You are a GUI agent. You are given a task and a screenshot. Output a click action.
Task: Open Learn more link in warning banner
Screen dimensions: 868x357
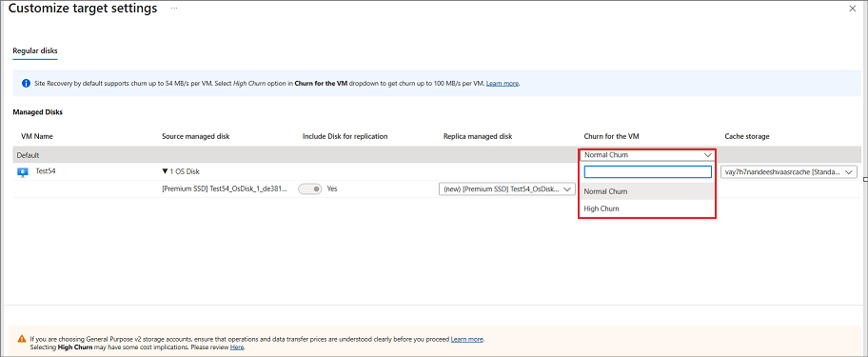pos(467,339)
